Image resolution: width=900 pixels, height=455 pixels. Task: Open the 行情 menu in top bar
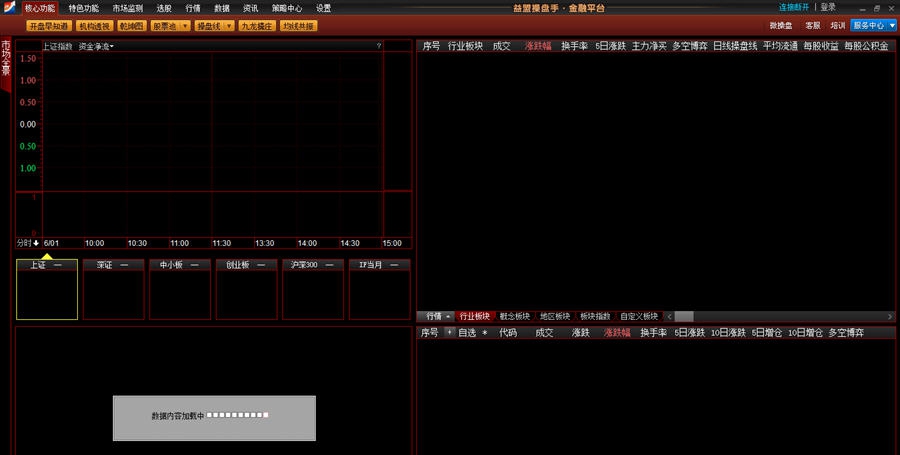pos(193,9)
